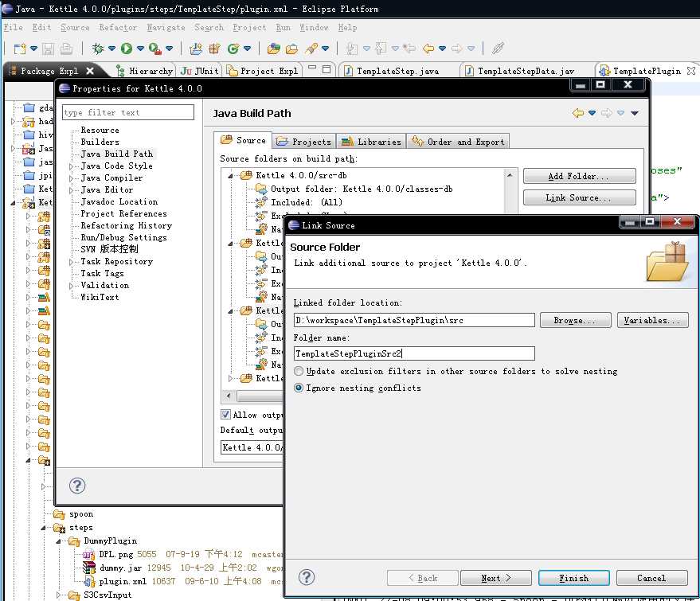Open the TemplateStep.java editor tab
Image resolution: width=700 pixels, height=601 pixels.
tap(397, 71)
